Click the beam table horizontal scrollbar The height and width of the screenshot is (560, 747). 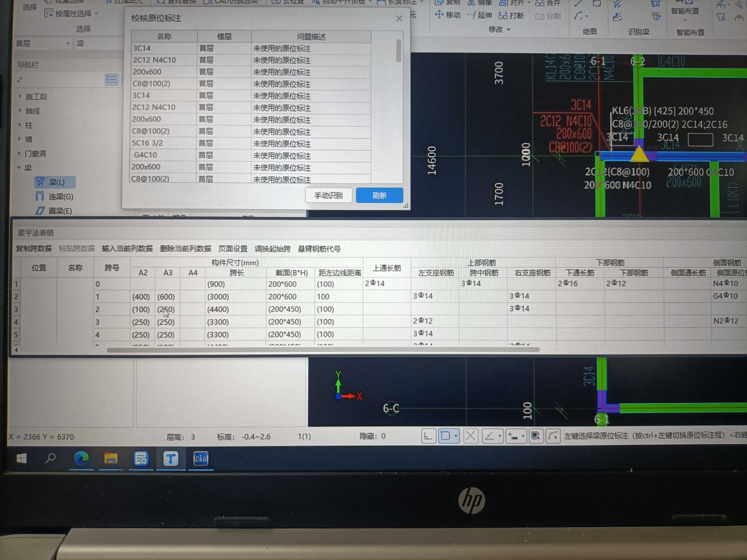click(x=323, y=350)
